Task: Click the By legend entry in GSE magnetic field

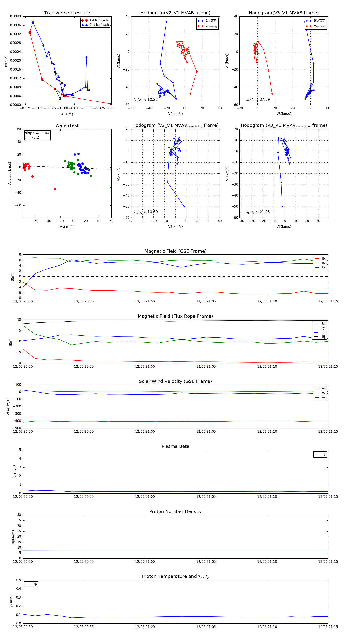Action: (320, 263)
